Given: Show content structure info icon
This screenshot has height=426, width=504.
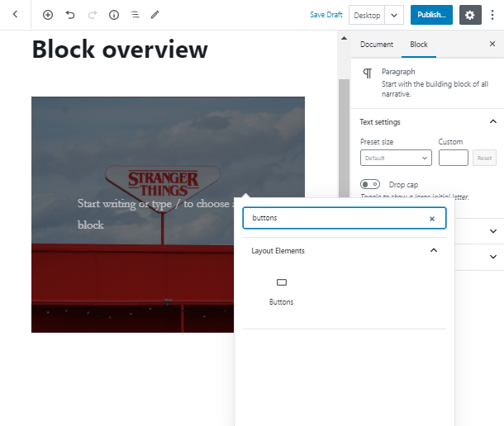Looking at the screenshot, I should [x=114, y=15].
